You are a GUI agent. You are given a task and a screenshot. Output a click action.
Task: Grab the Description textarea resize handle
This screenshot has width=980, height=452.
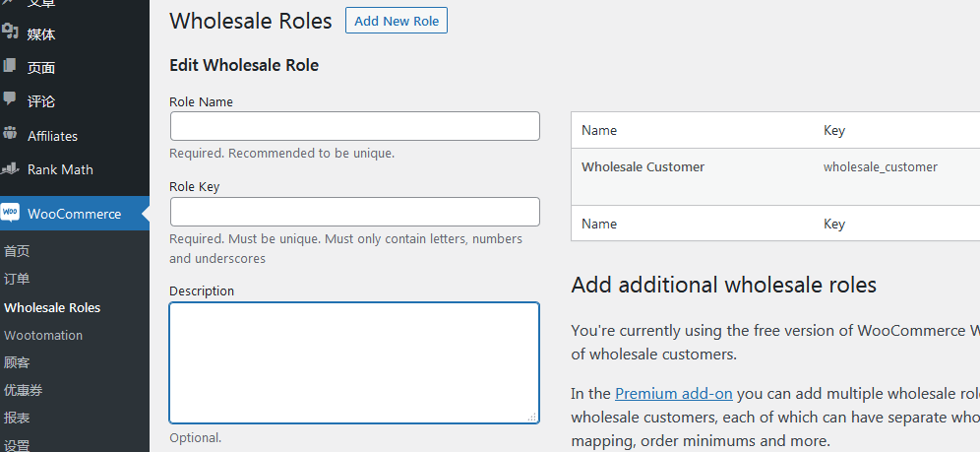[532, 417]
